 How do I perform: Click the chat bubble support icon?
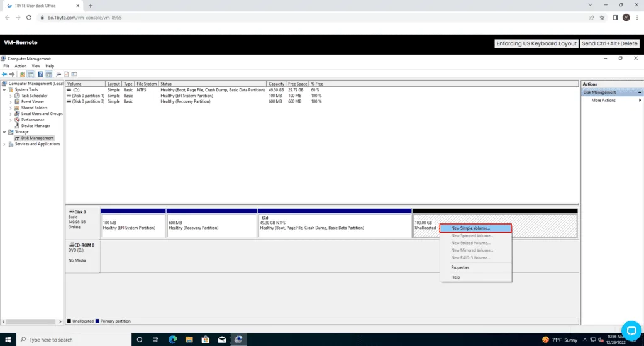(x=631, y=330)
